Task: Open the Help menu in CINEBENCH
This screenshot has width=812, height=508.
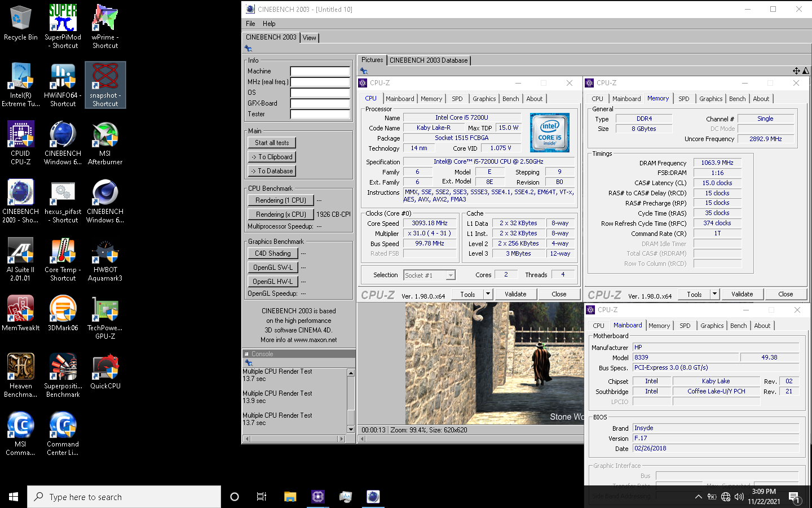Action: click(269, 24)
